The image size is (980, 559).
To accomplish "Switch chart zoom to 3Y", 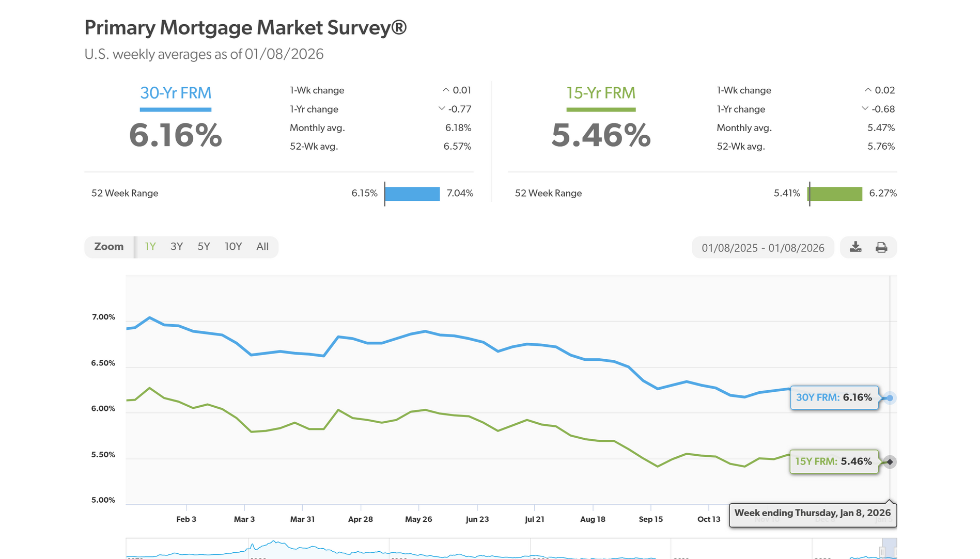I will pyautogui.click(x=177, y=247).
